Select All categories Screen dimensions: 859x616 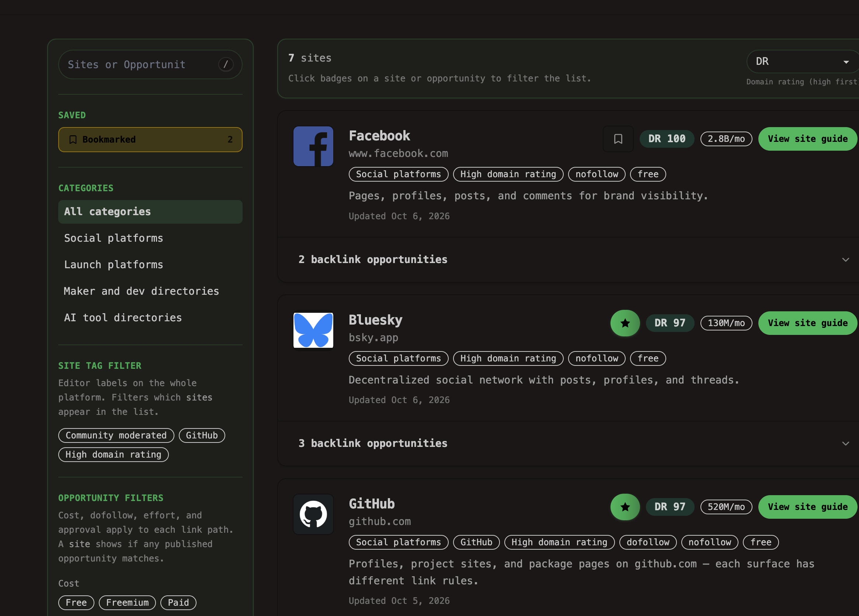150,211
